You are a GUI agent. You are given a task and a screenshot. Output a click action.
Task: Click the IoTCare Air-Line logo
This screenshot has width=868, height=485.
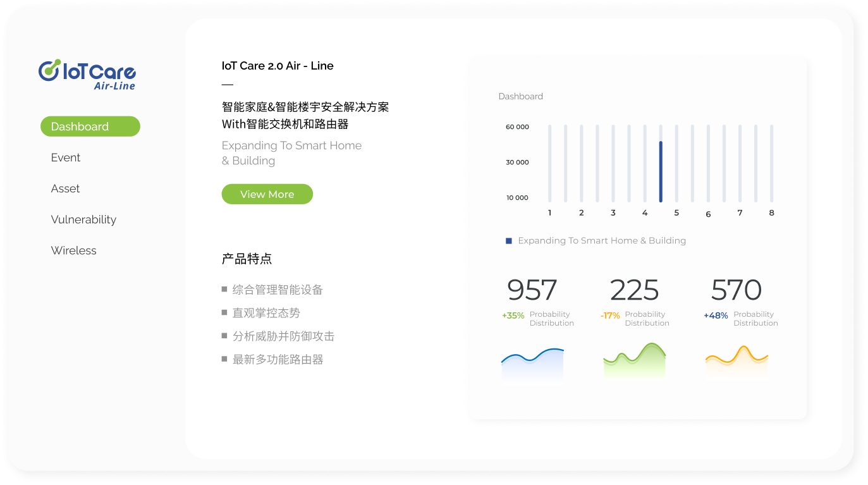coord(87,75)
